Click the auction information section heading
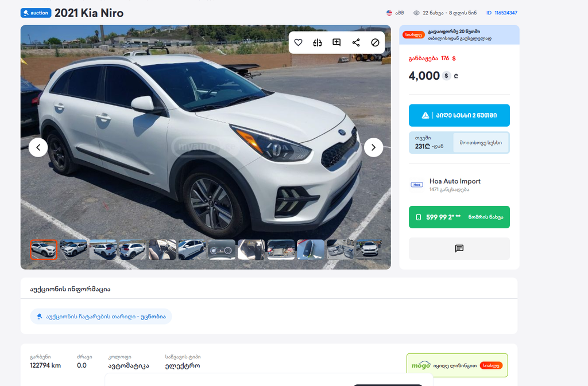Screen dimensions: 588x386 point(70,290)
